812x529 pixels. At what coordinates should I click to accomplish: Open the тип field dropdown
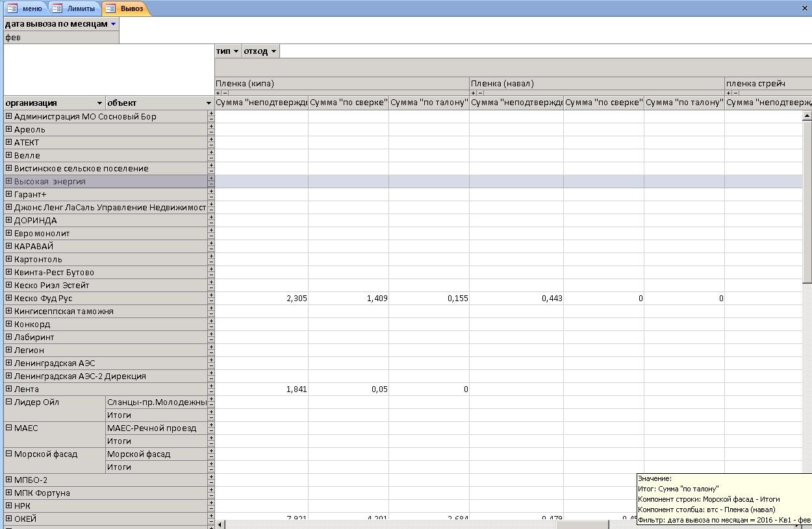(x=236, y=51)
